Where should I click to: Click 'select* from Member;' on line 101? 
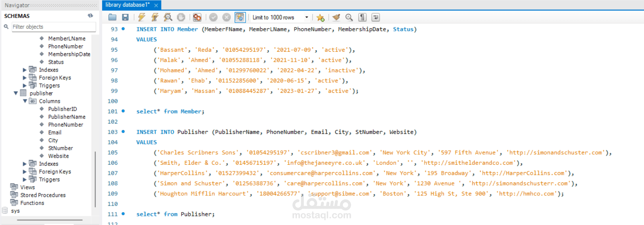coord(170,112)
